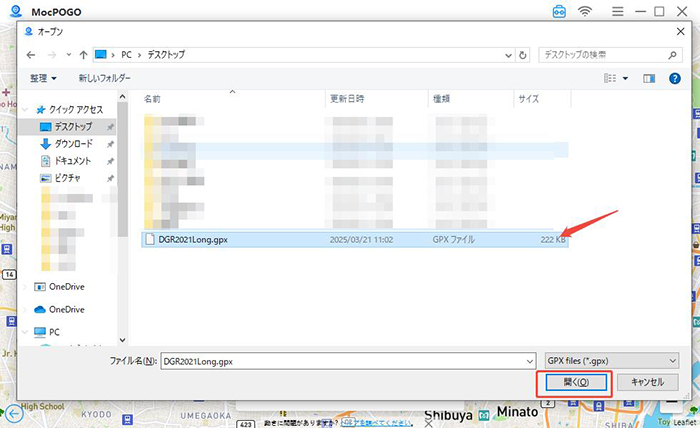700x428 pixels.
Task: Select the DGR2021Long.gpx file
Action: click(355, 240)
